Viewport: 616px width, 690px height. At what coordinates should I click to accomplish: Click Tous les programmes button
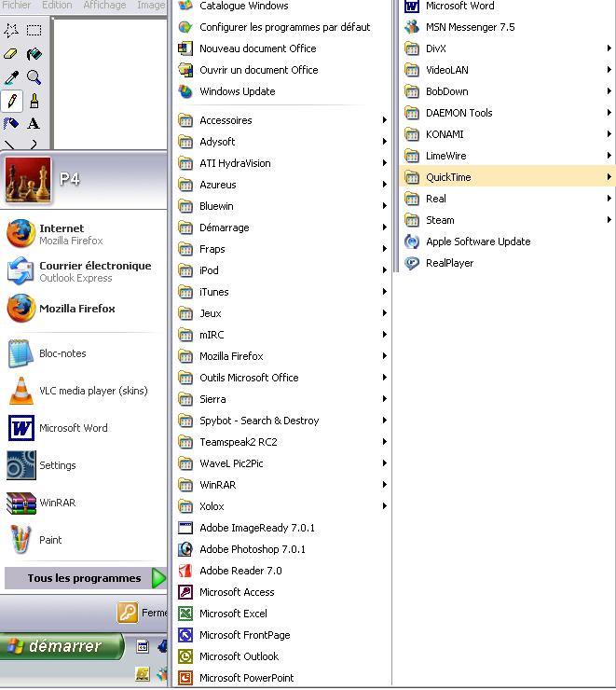click(86, 578)
